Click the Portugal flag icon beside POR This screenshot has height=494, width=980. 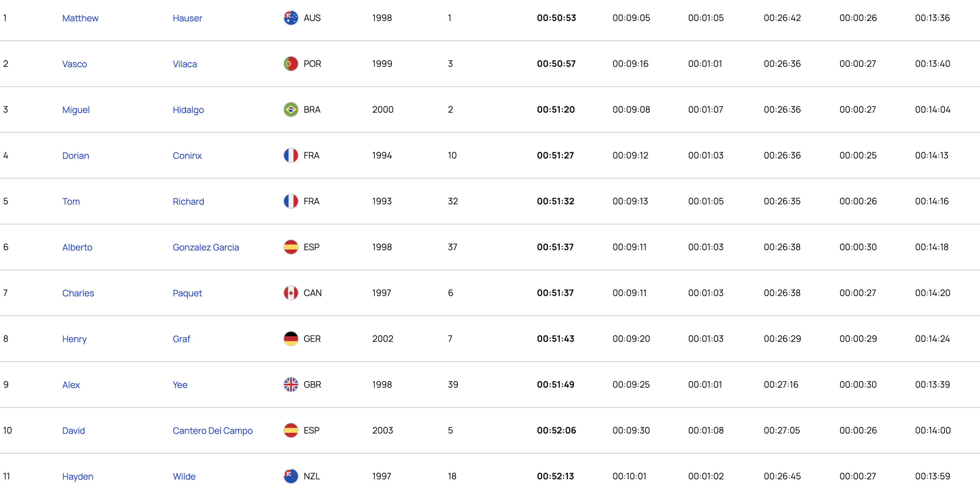point(291,64)
